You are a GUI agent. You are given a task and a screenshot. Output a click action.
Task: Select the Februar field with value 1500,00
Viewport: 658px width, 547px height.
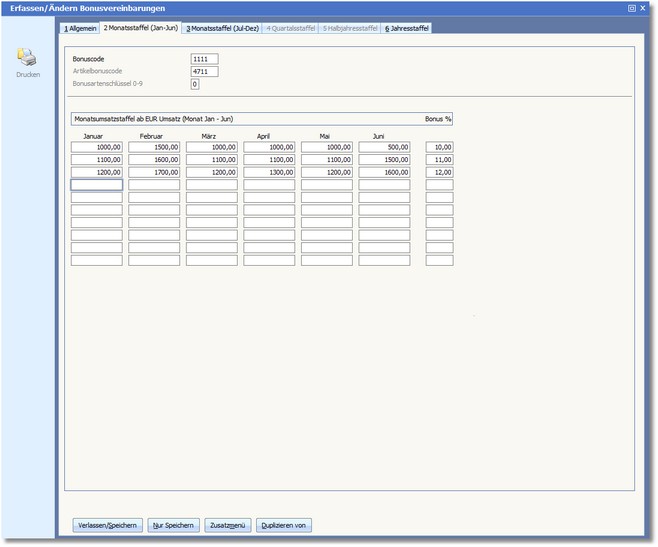[x=154, y=147]
